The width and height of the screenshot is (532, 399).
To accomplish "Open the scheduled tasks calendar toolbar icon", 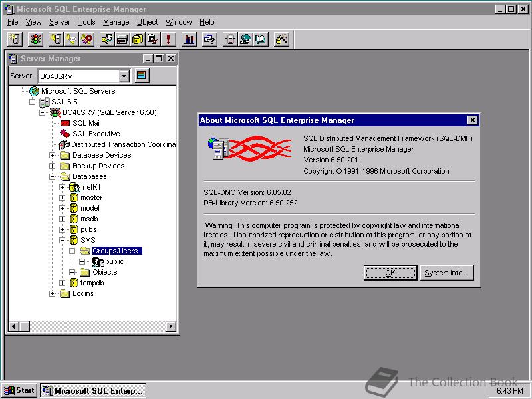I will pyautogui.click(x=153, y=39).
